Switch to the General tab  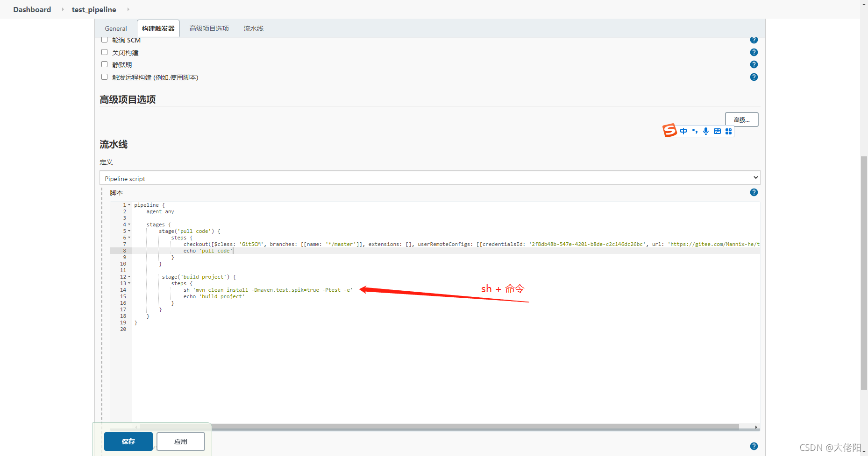click(116, 28)
